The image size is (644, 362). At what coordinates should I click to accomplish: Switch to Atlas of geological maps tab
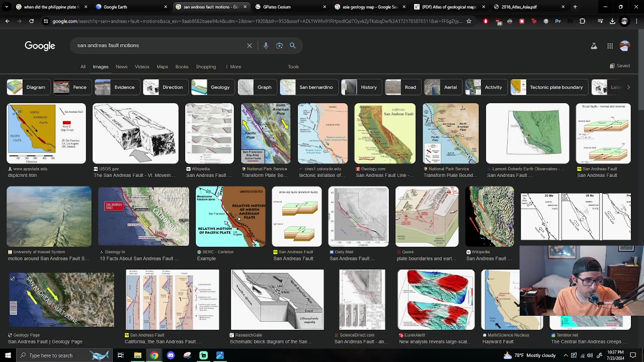pos(449,7)
